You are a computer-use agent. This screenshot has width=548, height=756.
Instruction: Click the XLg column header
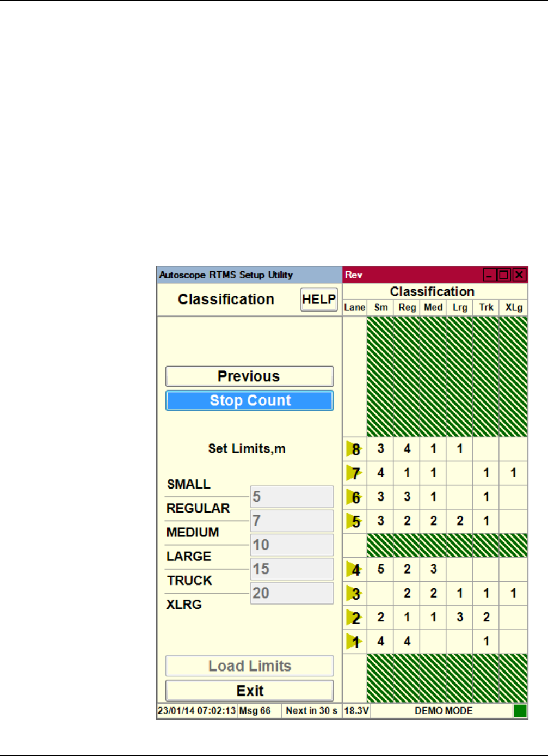[x=514, y=308]
